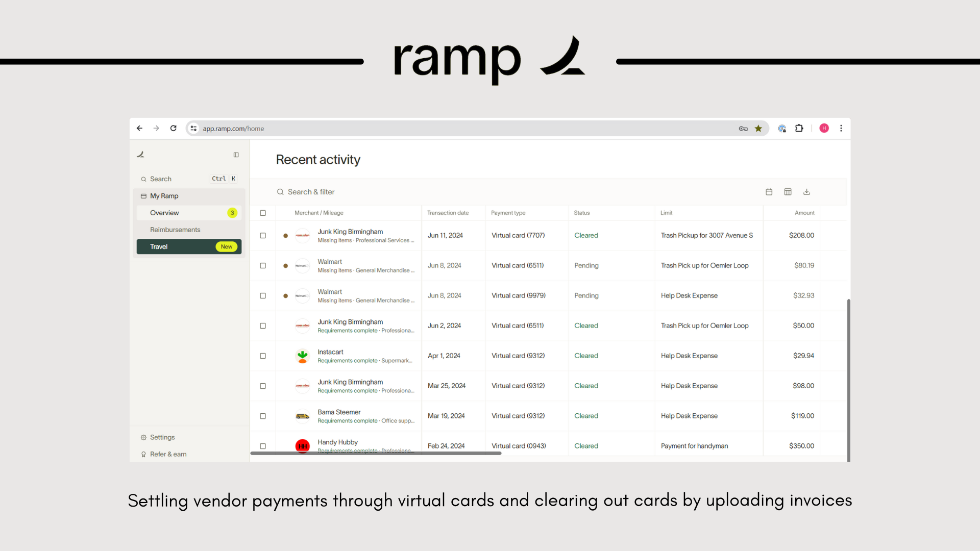Select the Bama Steemer row checkbox
This screenshot has width=980, height=551.
pos(263,416)
